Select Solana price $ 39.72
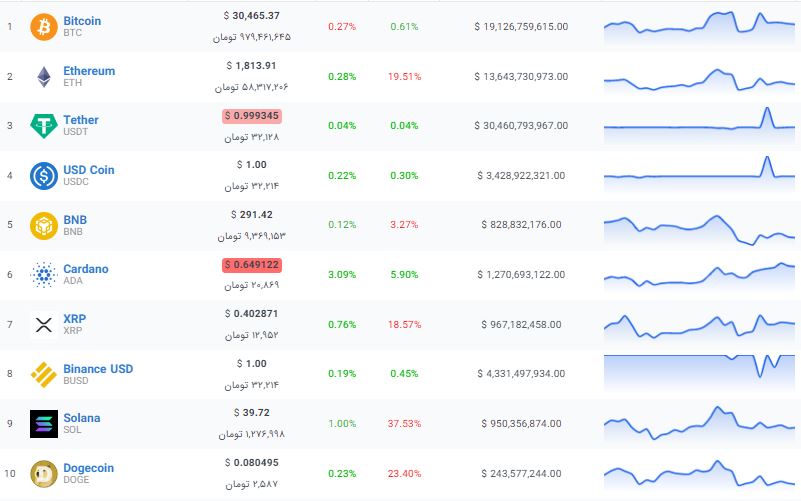Image resolution: width=801 pixels, height=501 pixels. point(251,413)
